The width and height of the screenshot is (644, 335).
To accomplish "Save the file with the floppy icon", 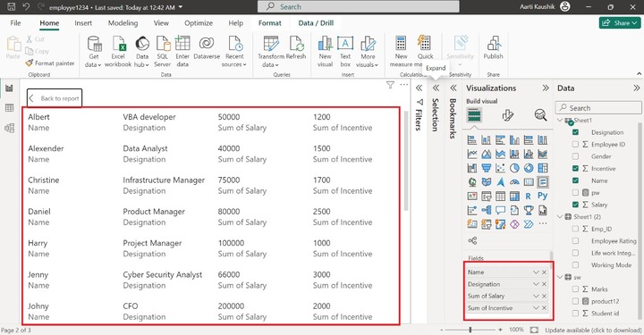I will click(x=12, y=6).
